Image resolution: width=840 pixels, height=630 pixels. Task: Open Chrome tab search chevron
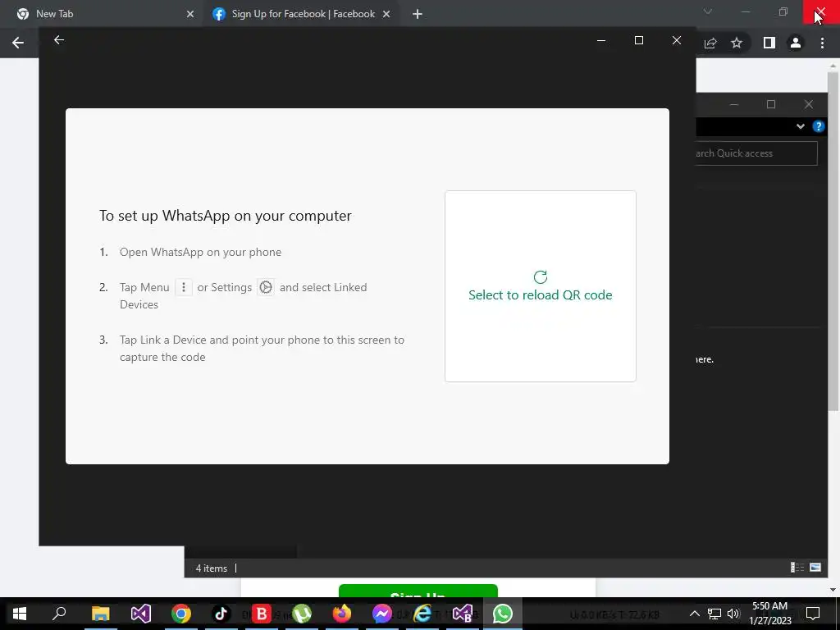(708, 11)
